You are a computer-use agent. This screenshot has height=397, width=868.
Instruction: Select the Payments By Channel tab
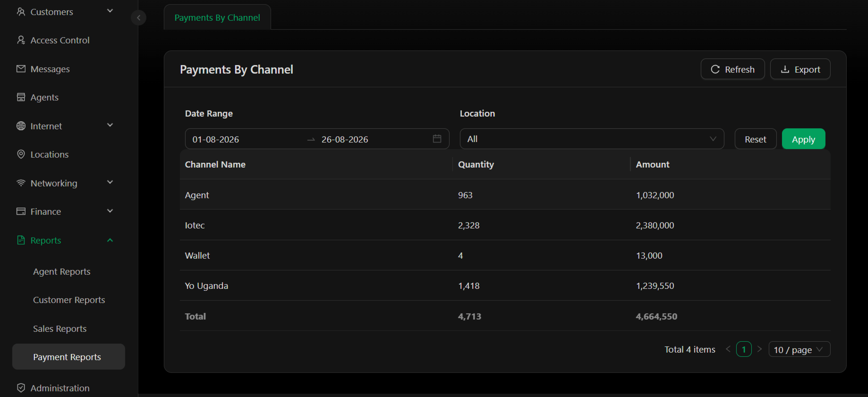coord(217,17)
